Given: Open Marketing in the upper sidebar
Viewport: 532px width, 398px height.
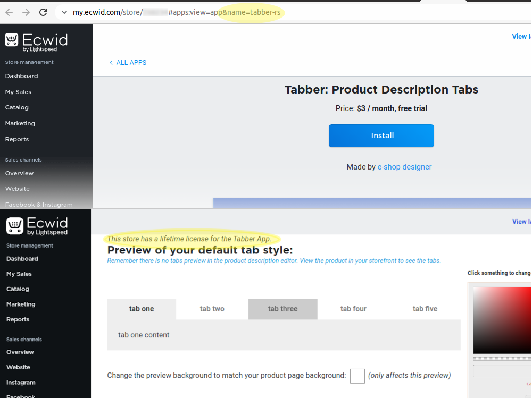Looking at the screenshot, I should pos(20,123).
